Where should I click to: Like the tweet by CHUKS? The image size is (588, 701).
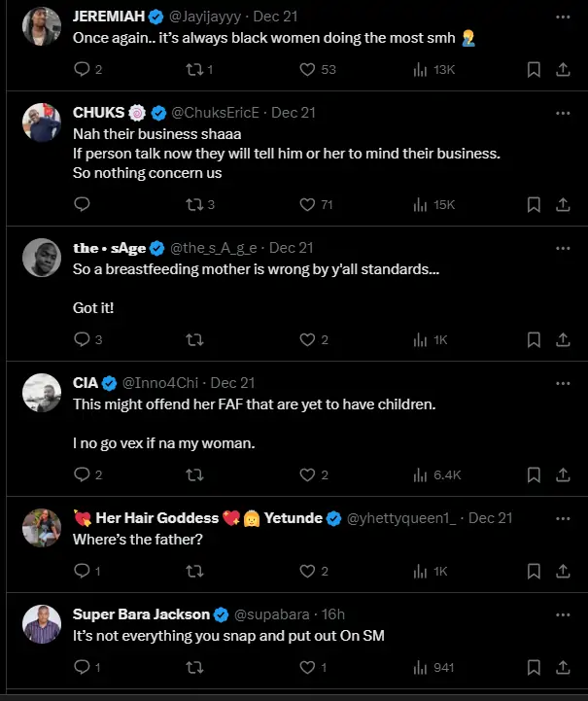tap(308, 204)
